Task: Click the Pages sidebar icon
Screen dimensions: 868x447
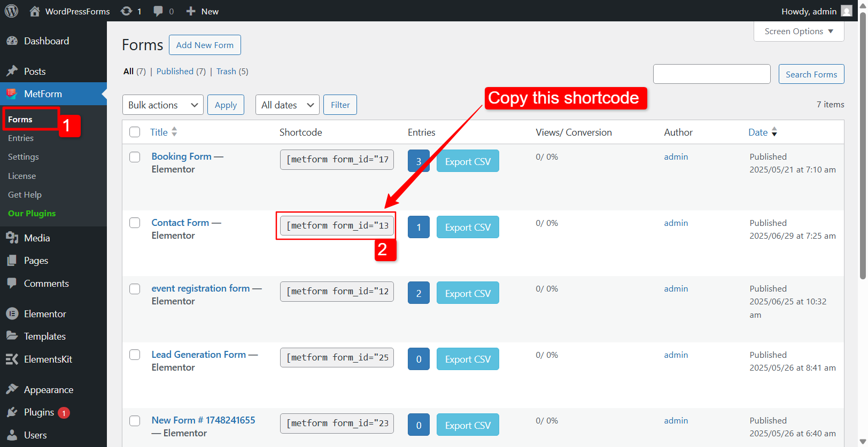Action: (x=12, y=261)
